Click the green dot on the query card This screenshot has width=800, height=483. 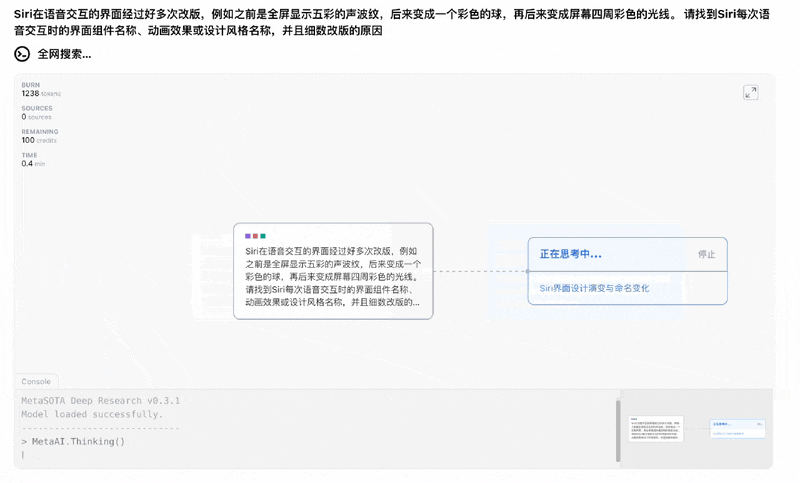(x=263, y=236)
